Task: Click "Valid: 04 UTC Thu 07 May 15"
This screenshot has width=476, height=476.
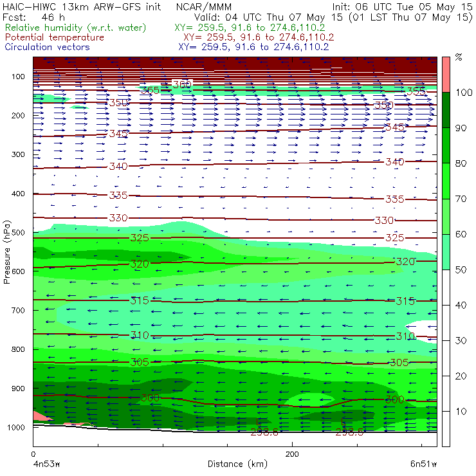Action: (x=270, y=17)
